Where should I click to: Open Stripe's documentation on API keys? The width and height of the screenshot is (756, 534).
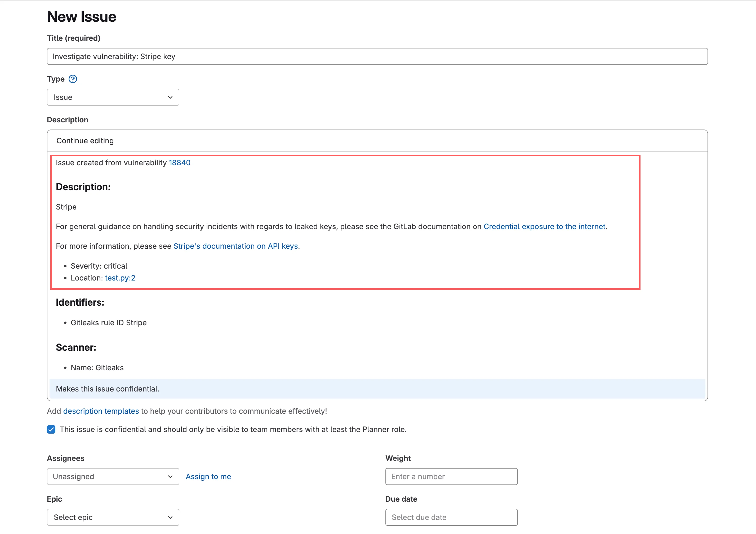235,246
